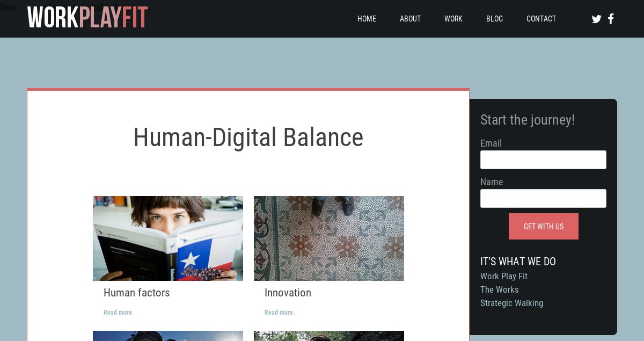Click the IT'S WHAT WE DO heading
The width and height of the screenshot is (644, 341).
pyautogui.click(x=518, y=262)
